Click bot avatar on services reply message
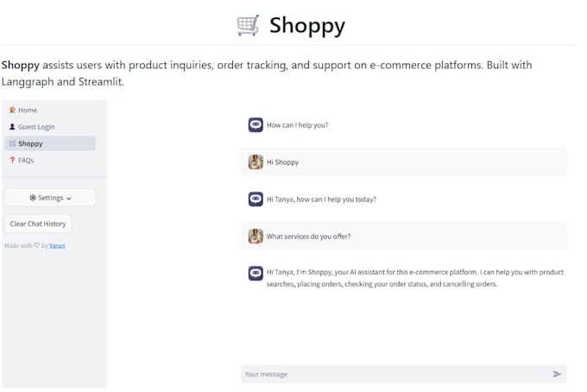The width and height of the screenshot is (587, 392). [x=256, y=273]
